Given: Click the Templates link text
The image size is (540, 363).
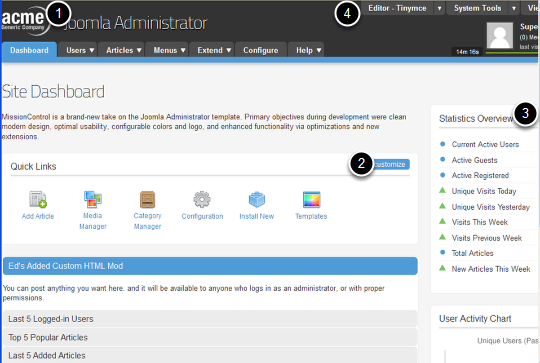Looking at the screenshot, I should pyautogui.click(x=311, y=216).
